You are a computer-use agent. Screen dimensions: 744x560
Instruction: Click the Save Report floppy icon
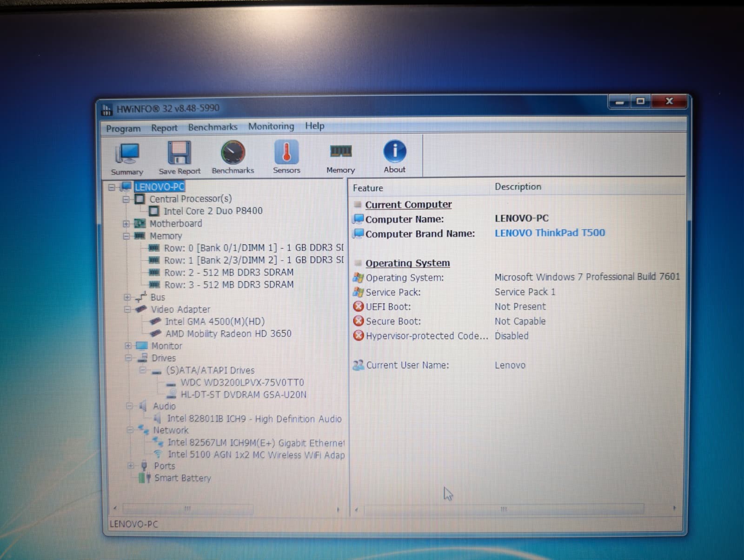pyautogui.click(x=179, y=153)
